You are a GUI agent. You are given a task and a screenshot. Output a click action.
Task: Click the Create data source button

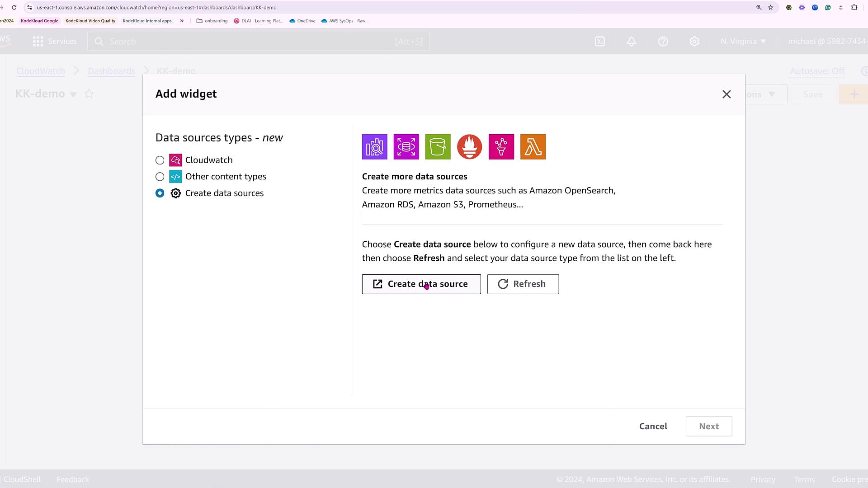[x=421, y=284]
